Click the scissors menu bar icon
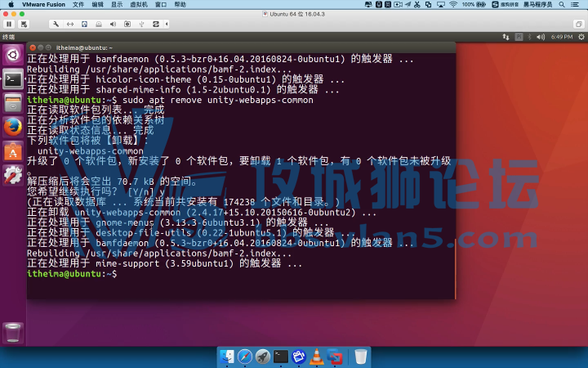Image resolution: width=588 pixels, height=368 pixels. [x=417, y=5]
